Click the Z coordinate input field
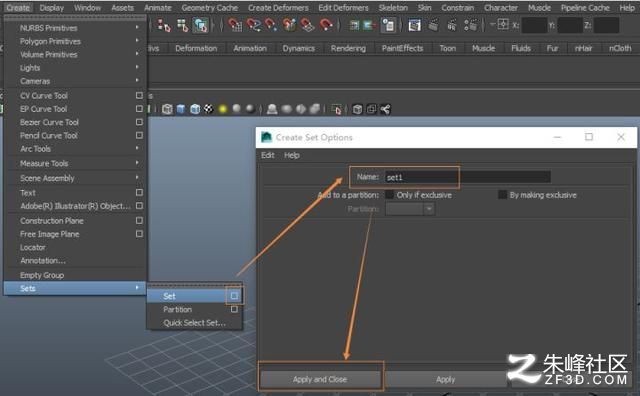Image resolution: width=640 pixels, height=396 pixels. click(607, 25)
